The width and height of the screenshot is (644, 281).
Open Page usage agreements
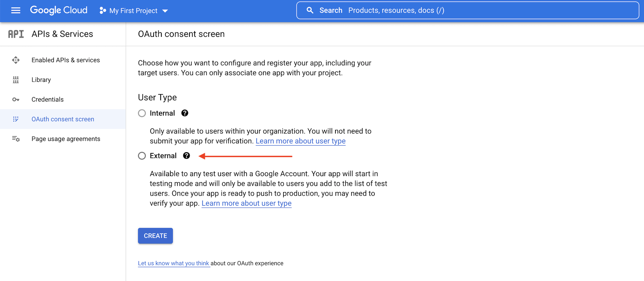coord(63,139)
